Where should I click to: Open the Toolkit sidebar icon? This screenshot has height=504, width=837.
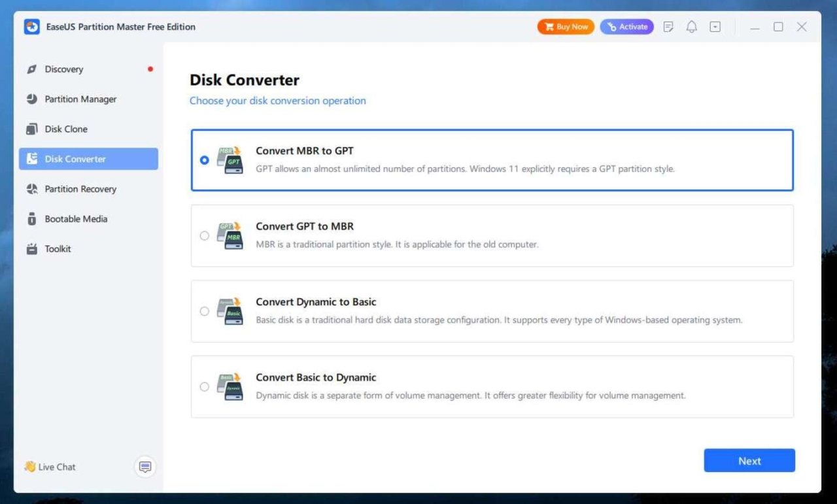32,249
